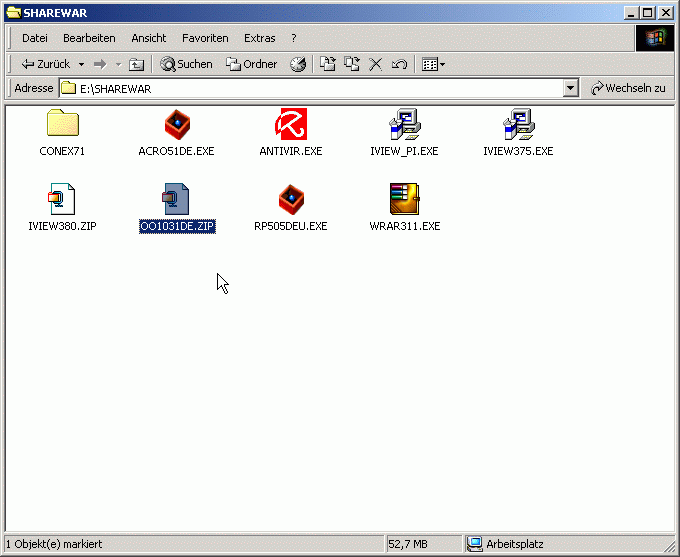Click the ANTIVIR.EXE file name label

tap(291, 151)
